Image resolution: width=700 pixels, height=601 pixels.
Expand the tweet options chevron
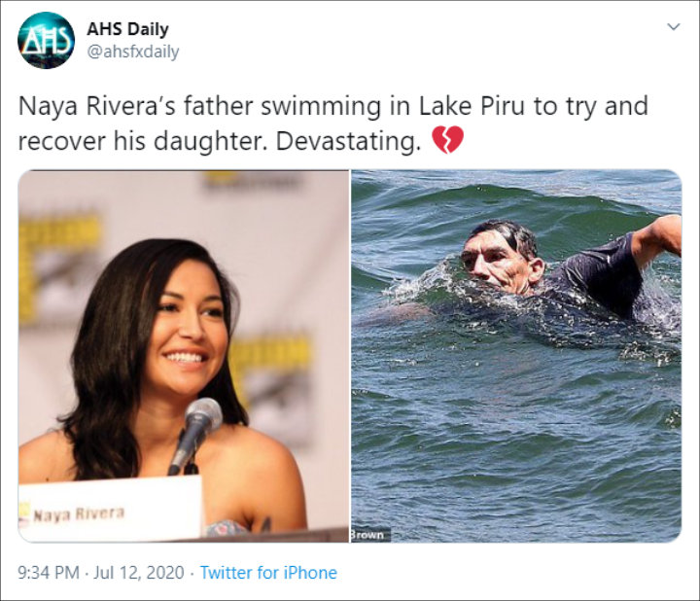[673, 27]
